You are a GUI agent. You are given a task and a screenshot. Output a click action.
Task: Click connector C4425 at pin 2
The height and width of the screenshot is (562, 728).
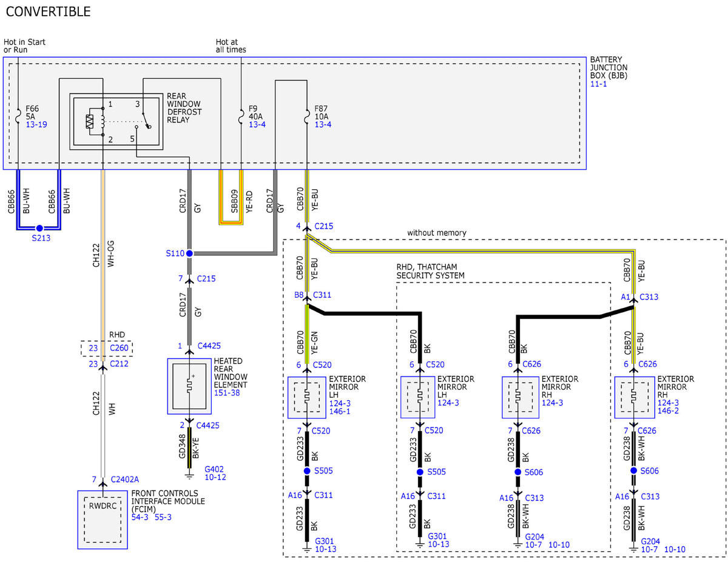tap(208, 425)
